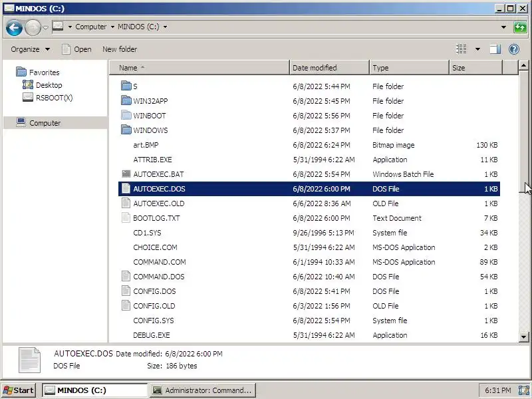
Task: Create a New folder
Action: 120,49
